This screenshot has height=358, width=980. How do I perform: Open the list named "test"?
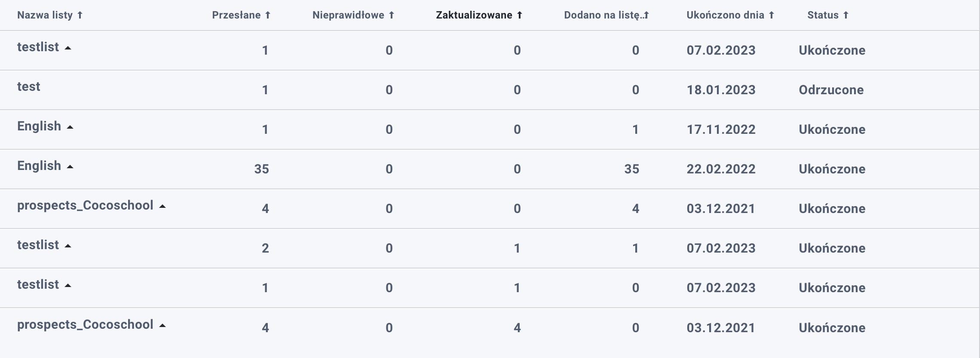pos(28,87)
